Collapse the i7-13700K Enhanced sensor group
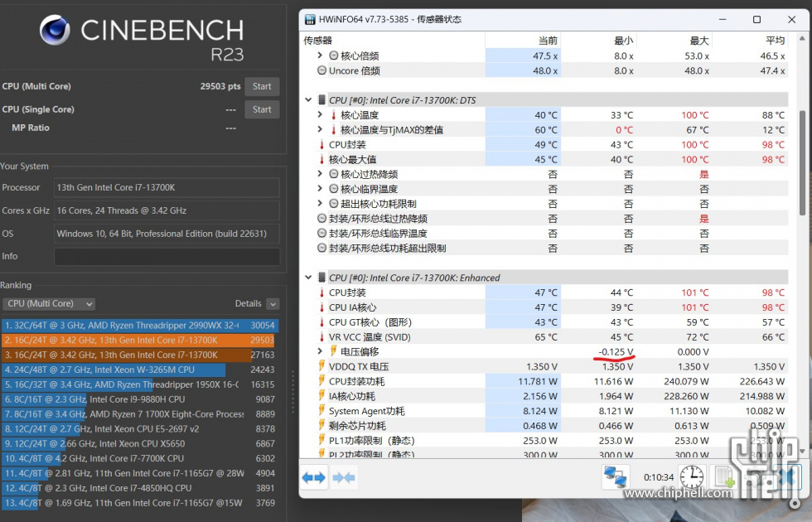This screenshot has width=812, height=522. (x=308, y=278)
